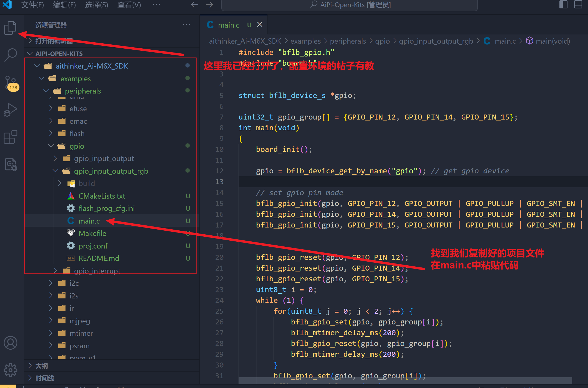Select main.c in the file tree
588x388 pixels.
click(112, 221)
